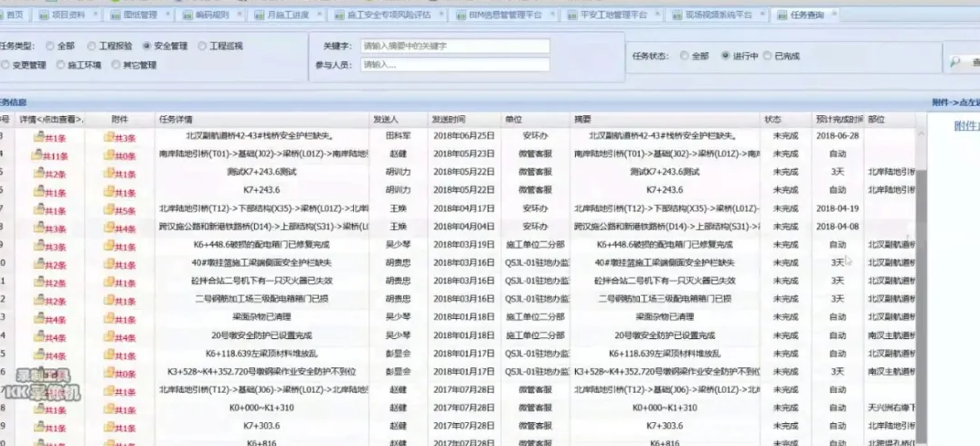Select the 已完成 task status
Screen dimensions: 980x446
pos(767,56)
